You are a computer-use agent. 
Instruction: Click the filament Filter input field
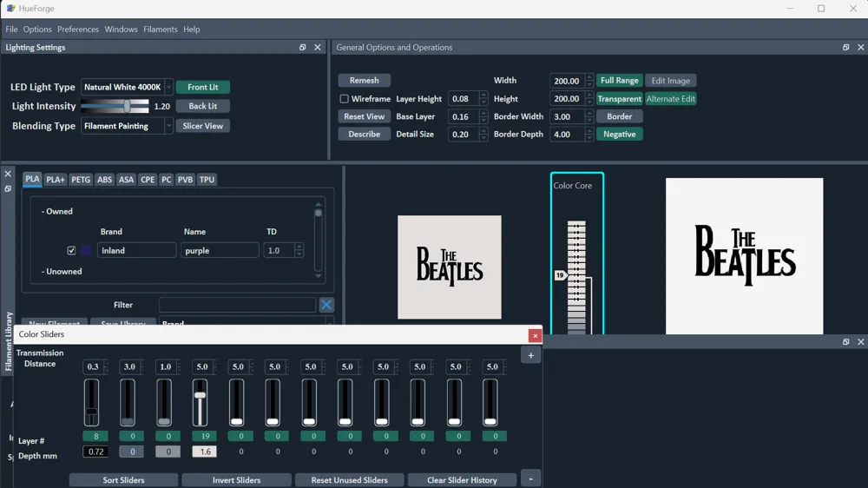pyautogui.click(x=238, y=305)
